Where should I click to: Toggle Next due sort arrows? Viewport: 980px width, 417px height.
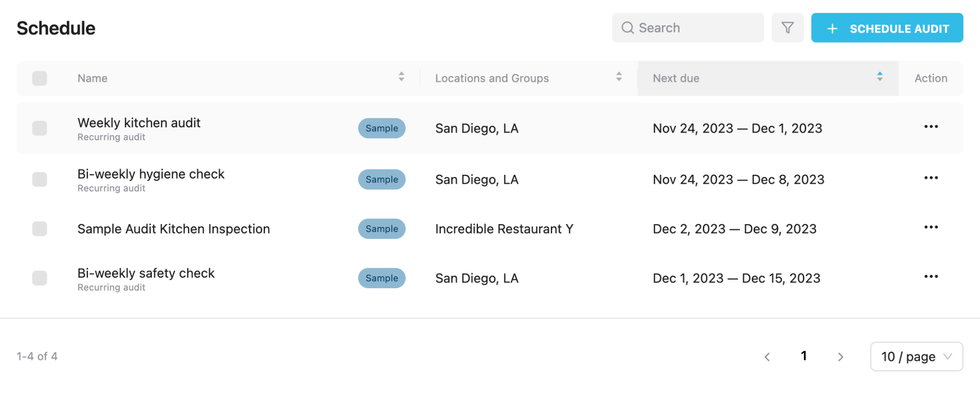point(880,77)
